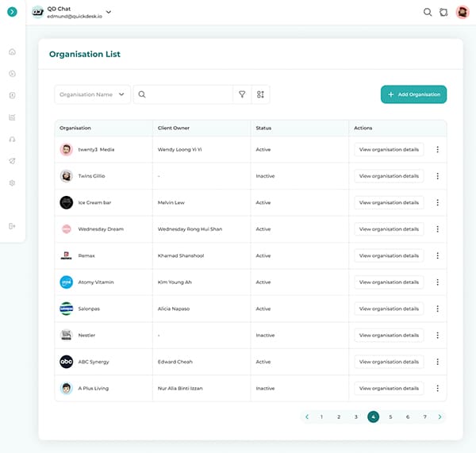476x453 pixels.
Task: Open the settings gear in the sidebar
Action: point(12,183)
